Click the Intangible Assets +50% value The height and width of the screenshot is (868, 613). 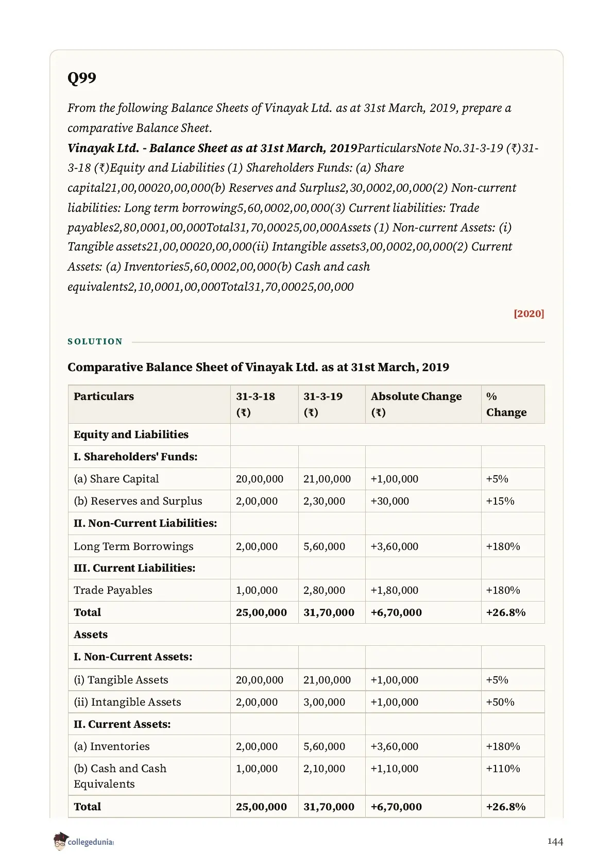coord(500,702)
